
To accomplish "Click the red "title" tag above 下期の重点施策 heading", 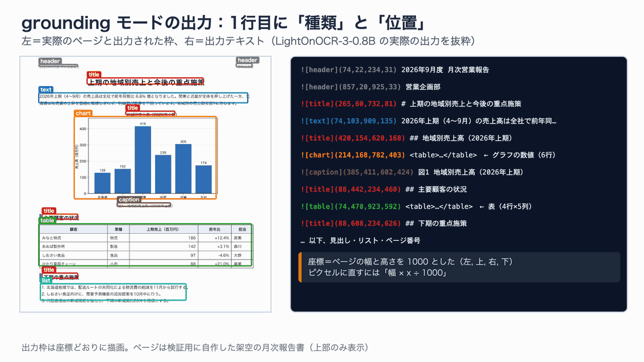I will click(49, 269).
